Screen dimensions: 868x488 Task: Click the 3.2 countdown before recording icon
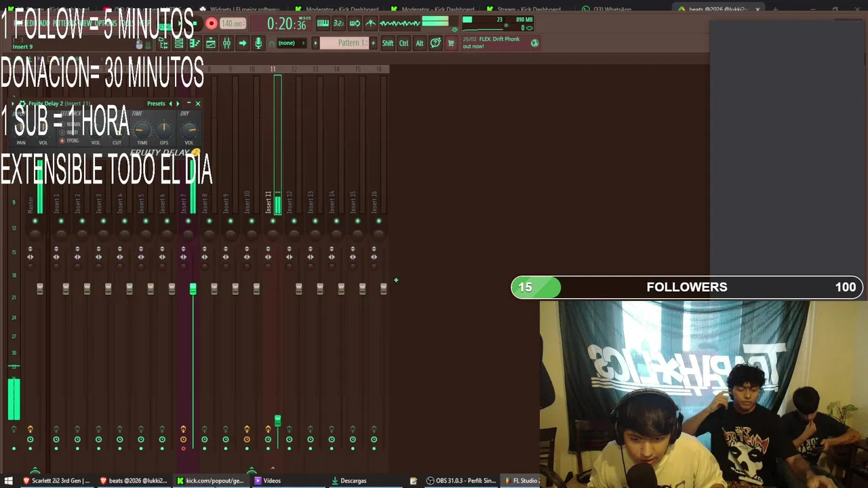tap(338, 24)
